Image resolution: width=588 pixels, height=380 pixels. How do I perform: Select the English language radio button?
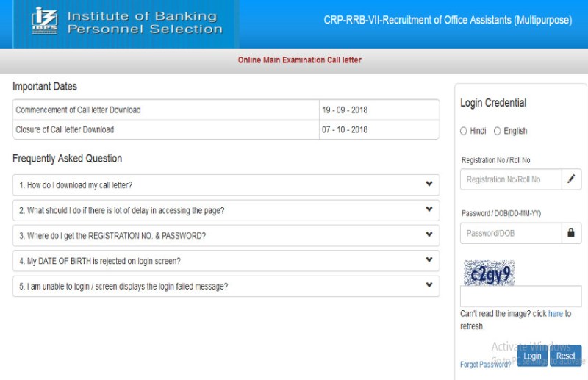[498, 131]
